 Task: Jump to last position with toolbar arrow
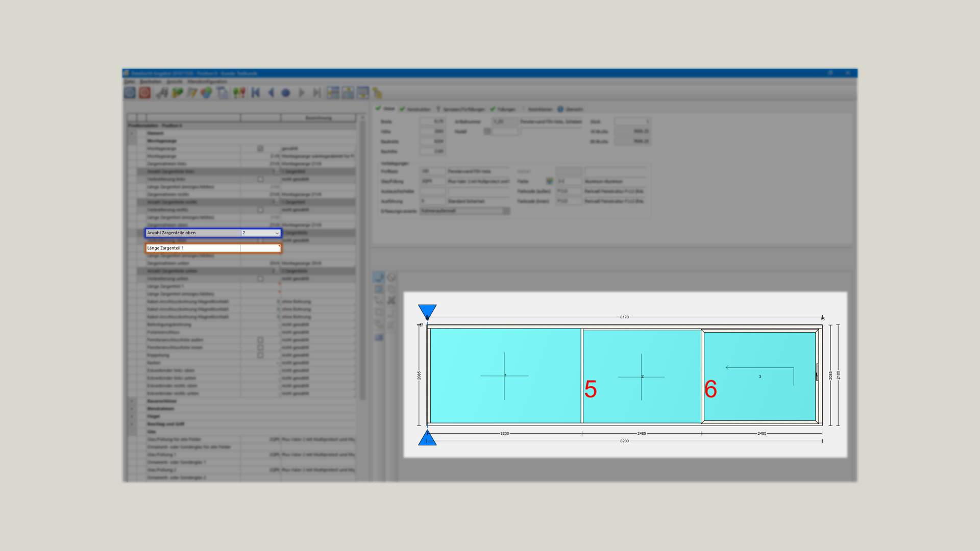coord(316,93)
